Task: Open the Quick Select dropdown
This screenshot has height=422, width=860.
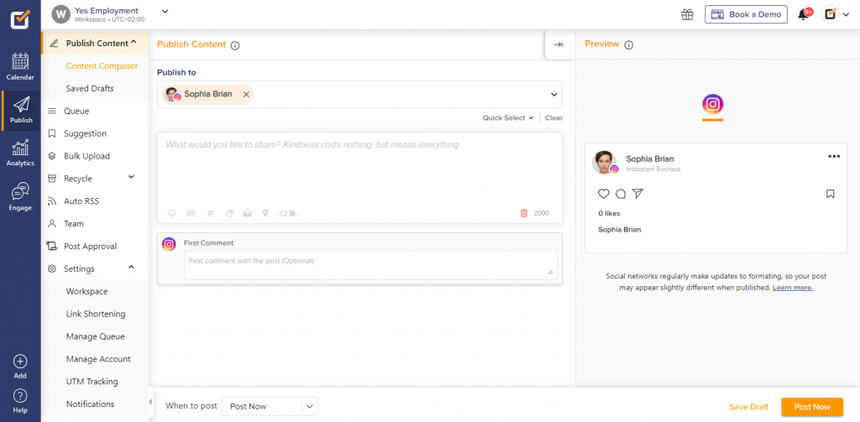Action: pyautogui.click(x=508, y=118)
